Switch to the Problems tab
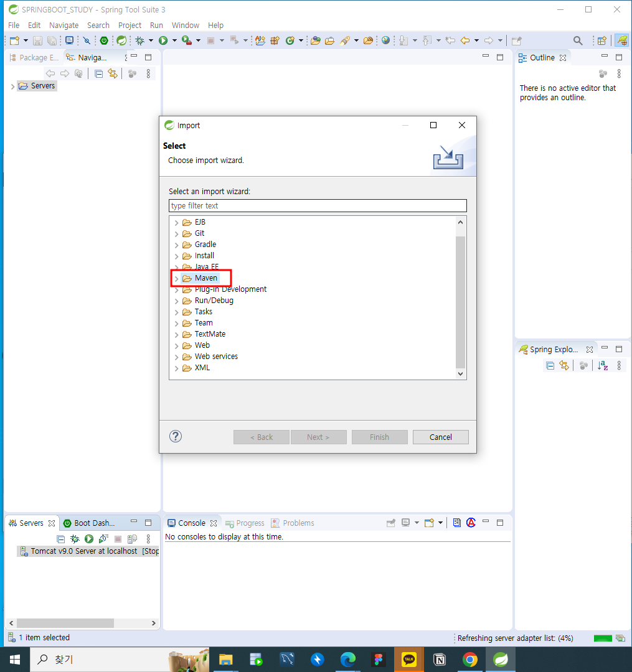632x672 pixels. (293, 523)
